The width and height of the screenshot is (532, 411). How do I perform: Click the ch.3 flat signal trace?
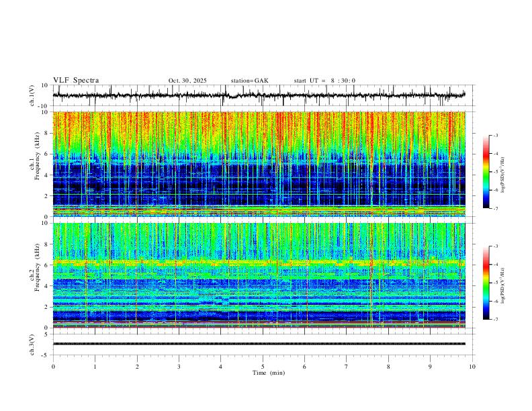(259, 344)
